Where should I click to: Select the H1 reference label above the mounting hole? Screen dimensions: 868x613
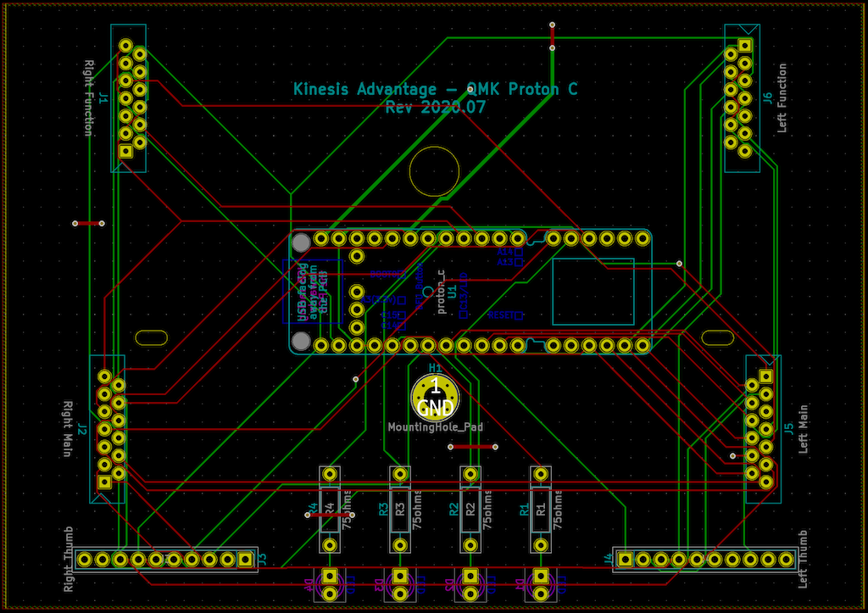pos(435,368)
